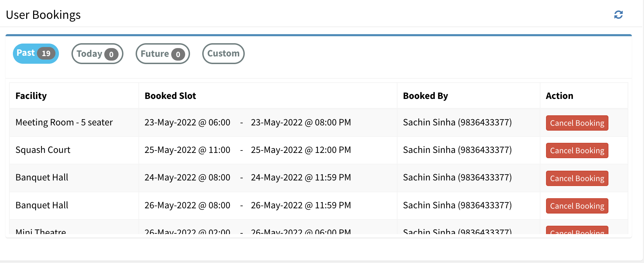Click the Facility column header
644x263 pixels.
pos(31,95)
